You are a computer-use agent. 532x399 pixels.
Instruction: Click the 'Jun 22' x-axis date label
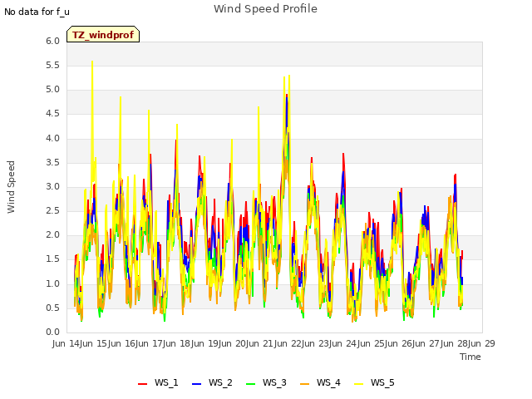click(x=288, y=343)
